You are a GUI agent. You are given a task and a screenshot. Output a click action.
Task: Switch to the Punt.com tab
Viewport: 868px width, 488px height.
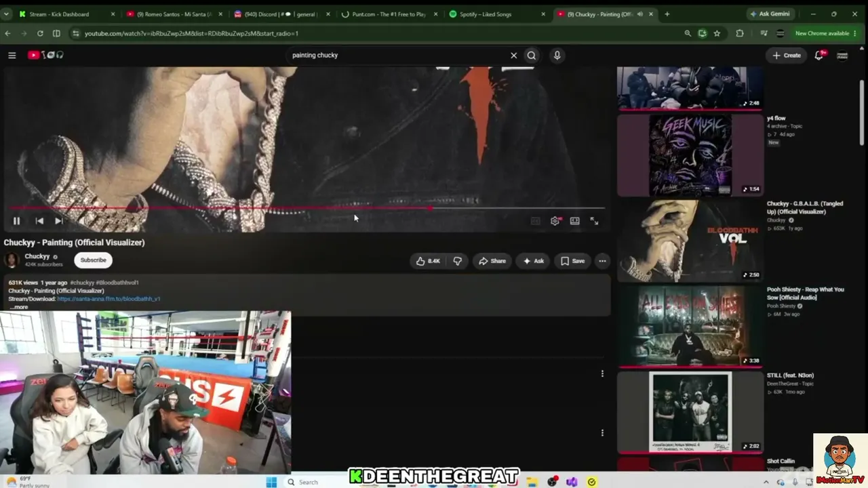(x=389, y=14)
